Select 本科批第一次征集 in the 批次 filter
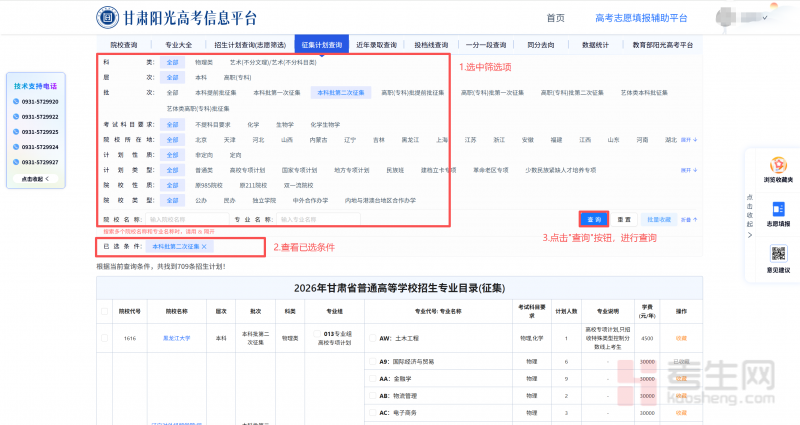 [x=277, y=93]
